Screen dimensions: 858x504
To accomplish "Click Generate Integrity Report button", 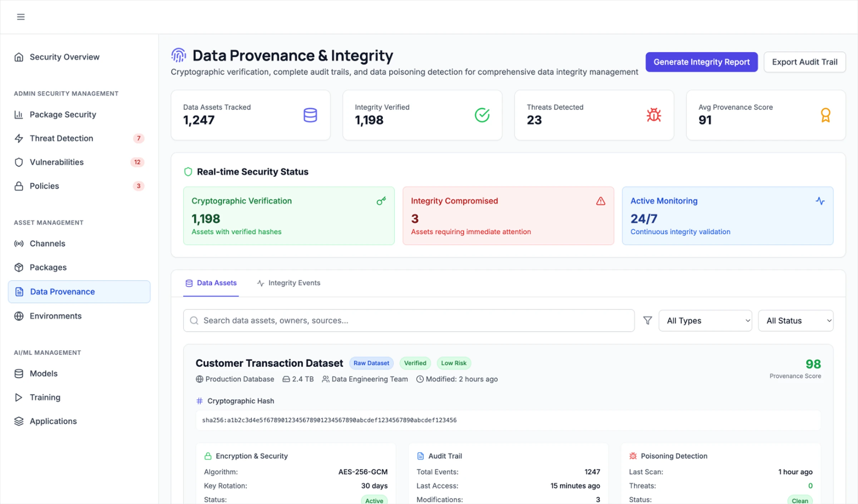I will click(701, 62).
